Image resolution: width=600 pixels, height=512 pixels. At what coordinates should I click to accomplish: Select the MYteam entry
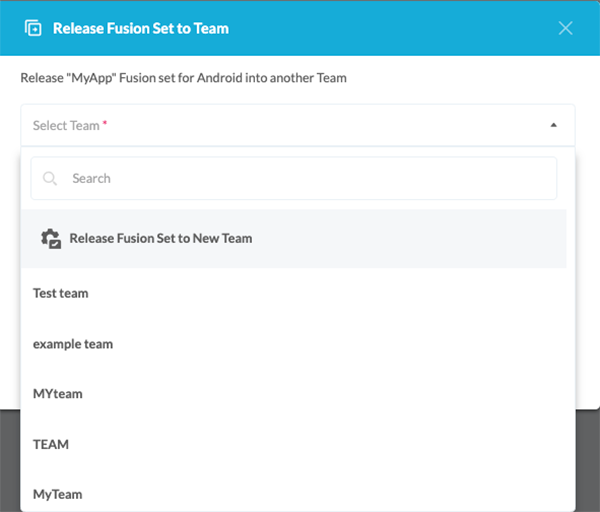pos(58,393)
